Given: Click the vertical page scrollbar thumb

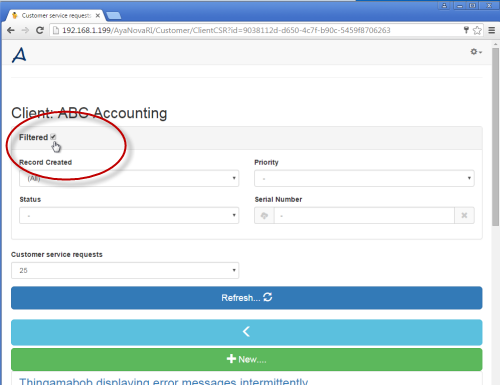Looking at the screenshot, I should (496, 137).
